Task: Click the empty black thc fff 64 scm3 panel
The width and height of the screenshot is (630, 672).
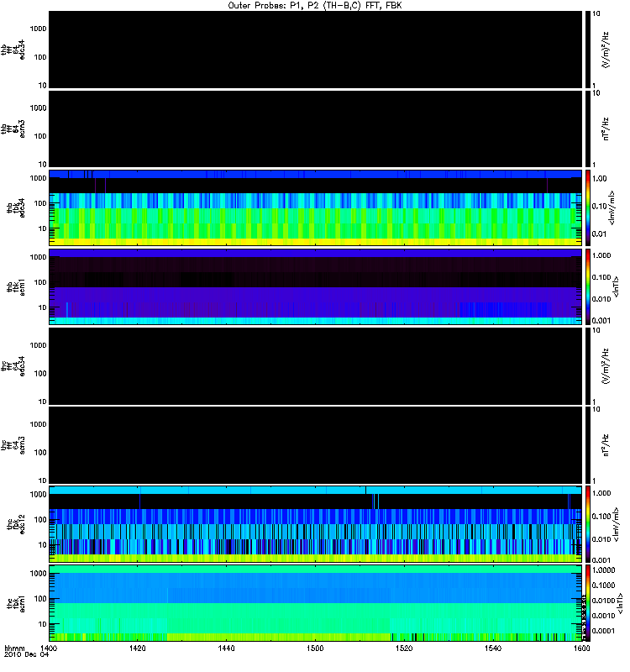Action: (x=316, y=445)
